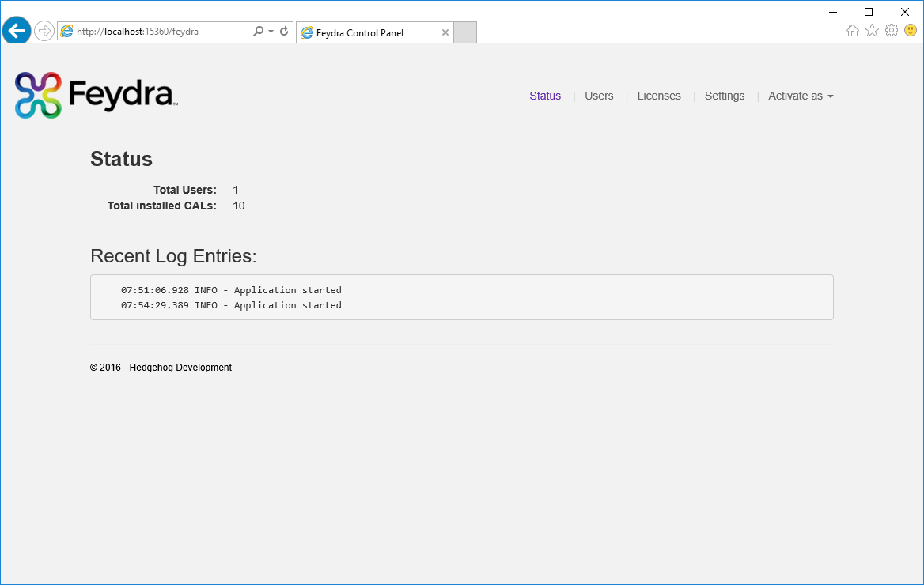Screen dimensions: 924x585
Task: Open the Users page
Action: pyautogui.click(x=599, y=96)
